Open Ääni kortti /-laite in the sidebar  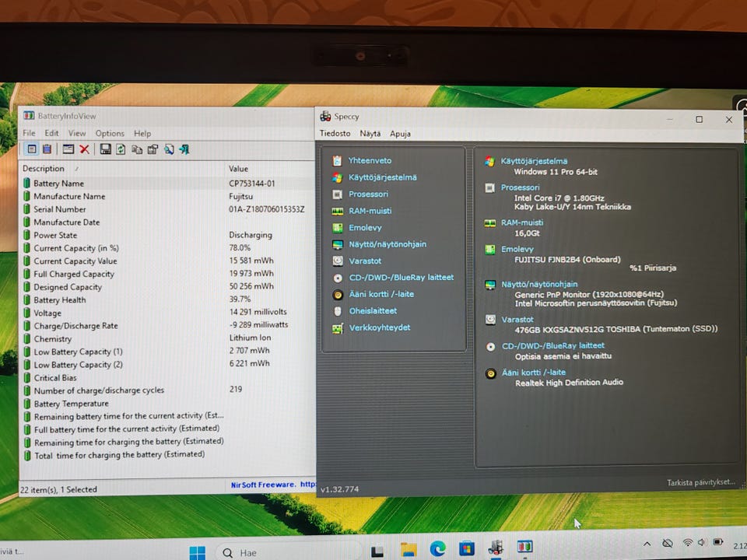tap(381, 294)
